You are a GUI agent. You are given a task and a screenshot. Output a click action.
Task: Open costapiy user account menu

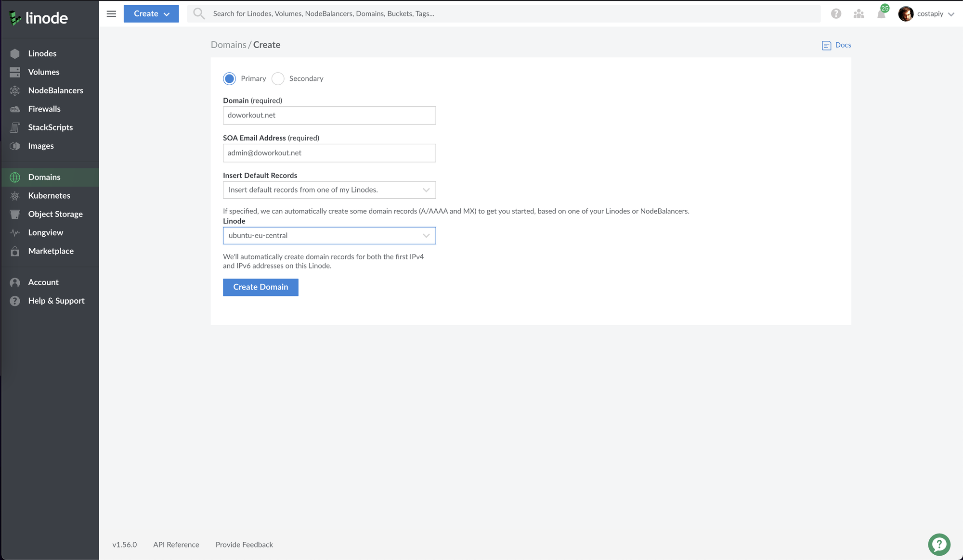coord(926,14)
